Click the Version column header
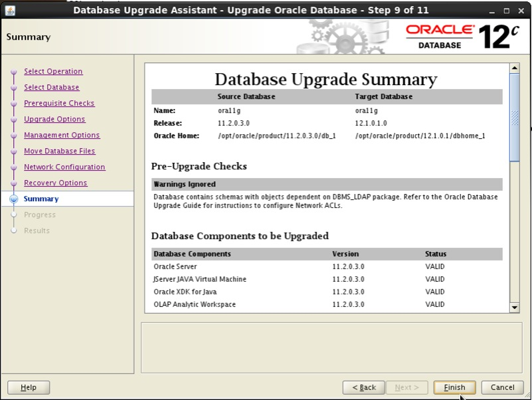 tap(345, 254)
